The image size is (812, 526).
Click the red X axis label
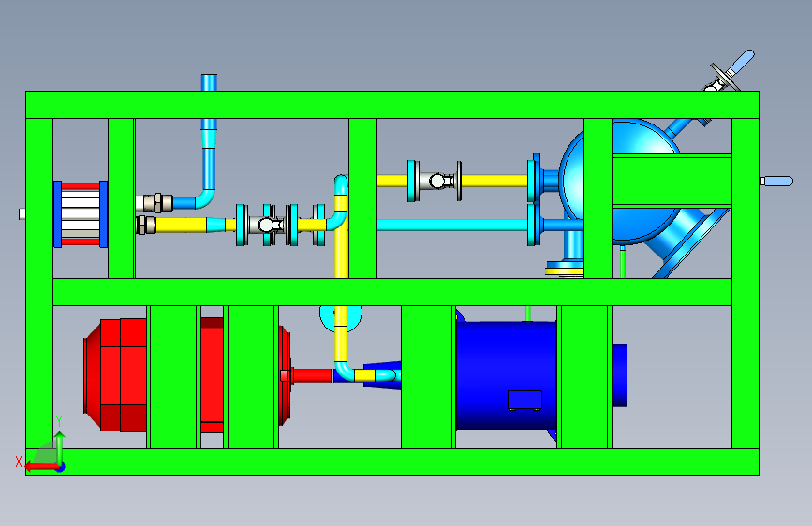tap(19, 461)
